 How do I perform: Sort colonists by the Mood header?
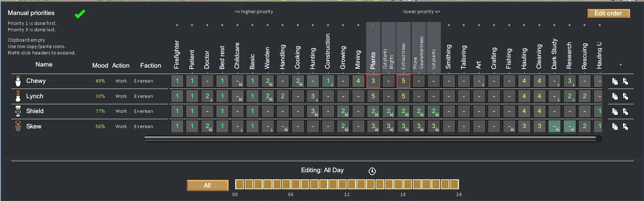point(100,65)
